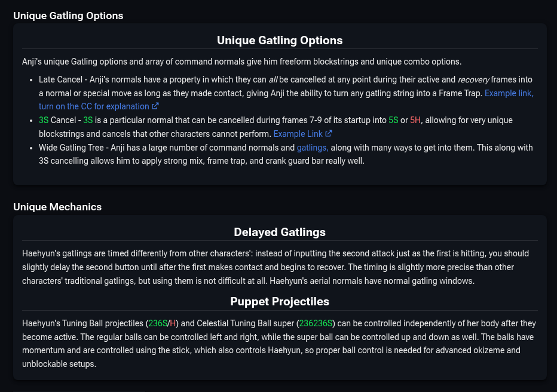
Task: Click green "3S" before the word Cancel
Action: [44, 120]
